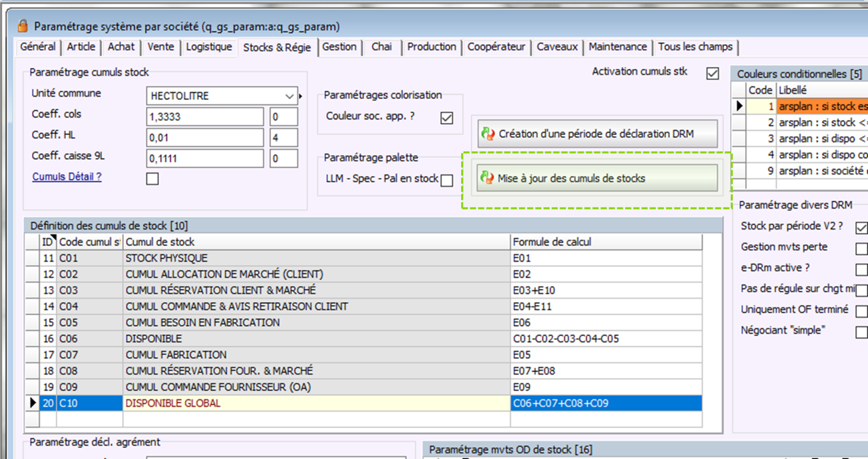Image resolution: width=868 pixels, height=459 pixels.
Task: Click the Cumuls Détail ? link
Action: tap(67, 177)
